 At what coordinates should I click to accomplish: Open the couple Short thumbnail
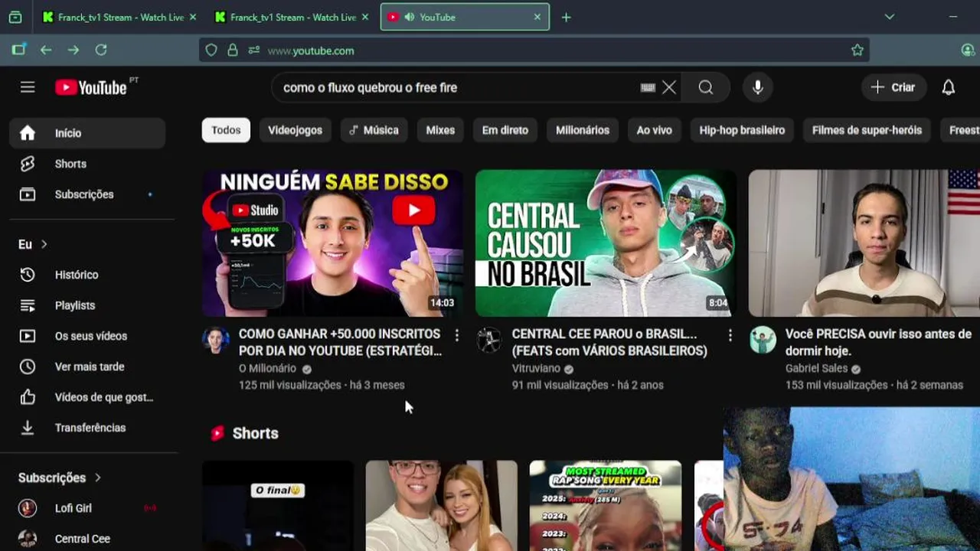(442, 505)
